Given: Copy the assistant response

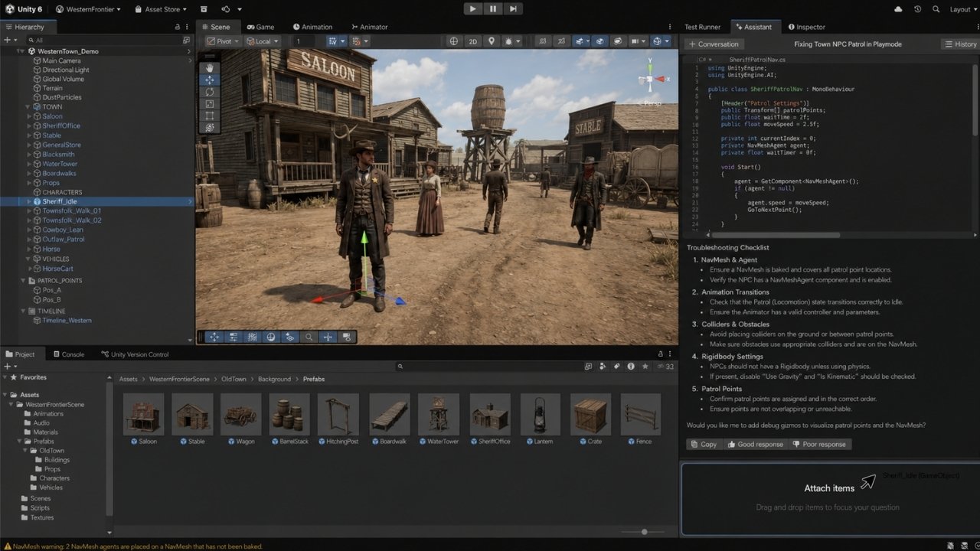Looking at the screenshot, I should click(703, 444).
